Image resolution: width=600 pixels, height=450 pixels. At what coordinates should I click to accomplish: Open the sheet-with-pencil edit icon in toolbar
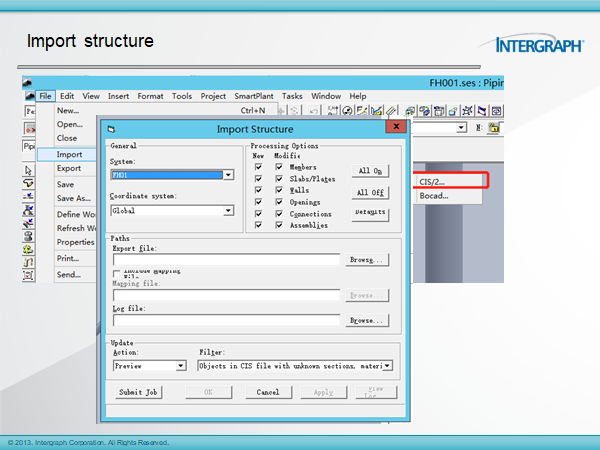[362, 111]
